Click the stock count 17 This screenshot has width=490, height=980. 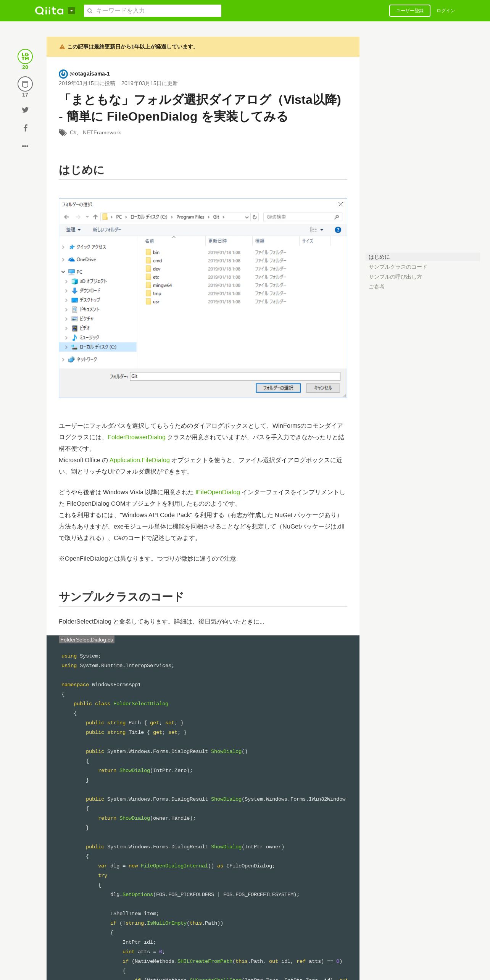[25, 95]
